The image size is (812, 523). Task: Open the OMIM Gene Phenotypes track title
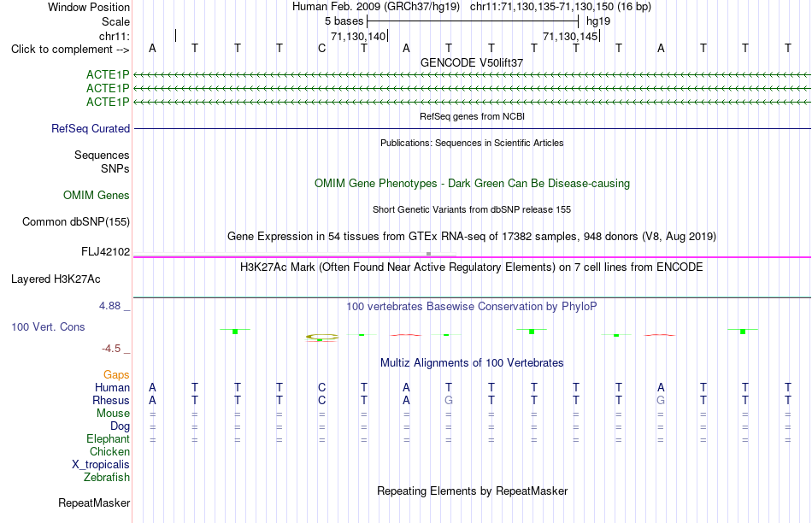(x=472, y=184)
